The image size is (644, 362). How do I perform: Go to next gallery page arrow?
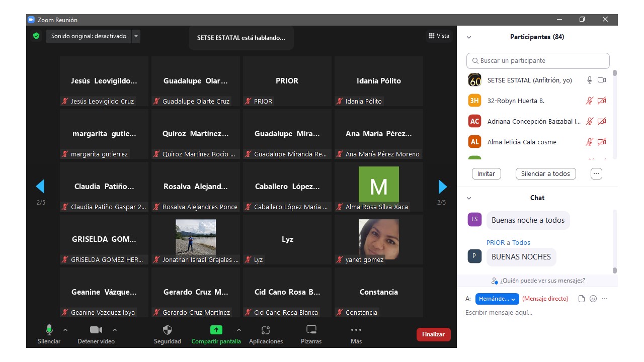point(442,187)
